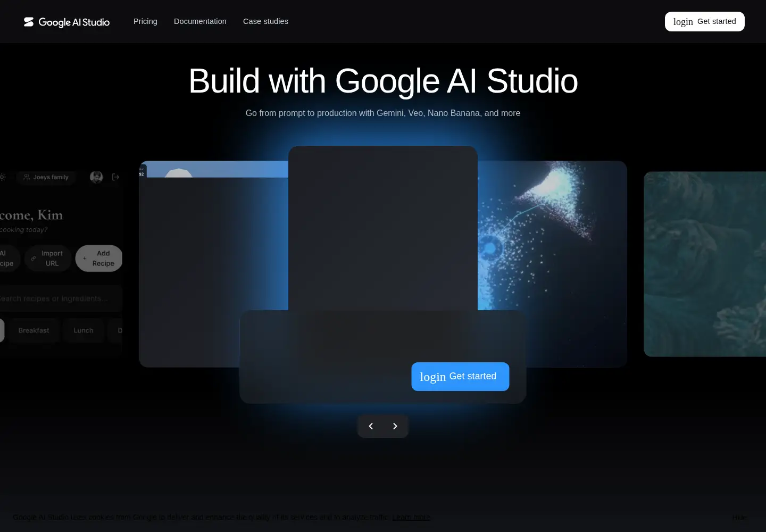Click the Google AI Studio logo
This screenshot has width=766, height=532.
tap(66, 22)
